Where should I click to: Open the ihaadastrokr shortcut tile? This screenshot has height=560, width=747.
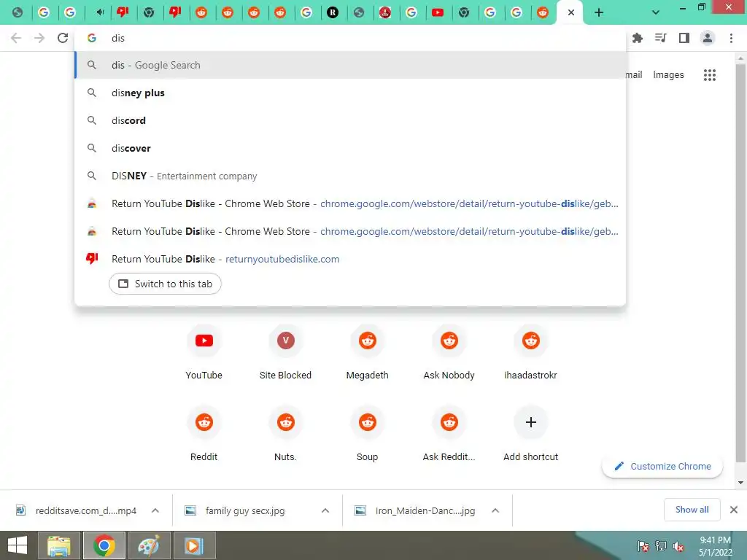pos(531,352)
